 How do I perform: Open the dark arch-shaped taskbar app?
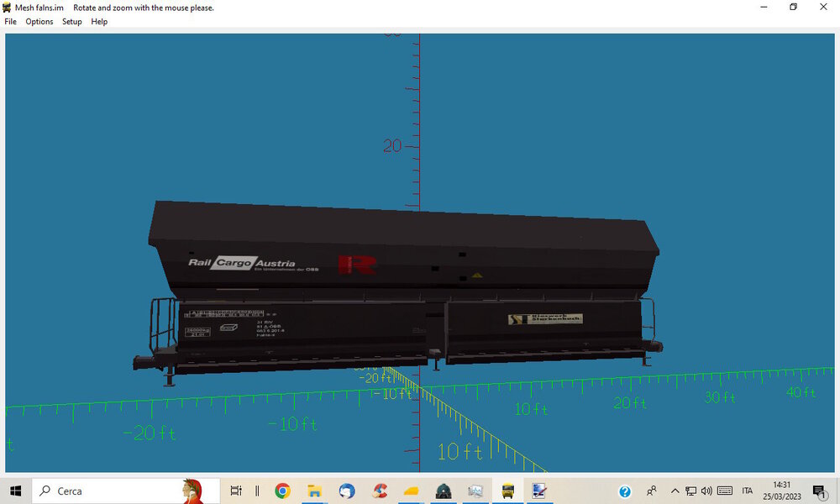(444, 491)
